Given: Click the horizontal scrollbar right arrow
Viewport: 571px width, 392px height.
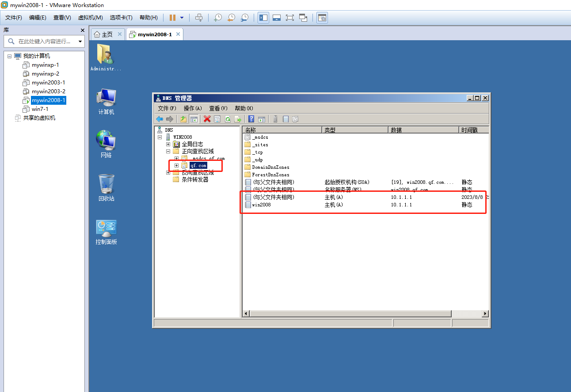Looking at the screenshot, I should (485, 313).
